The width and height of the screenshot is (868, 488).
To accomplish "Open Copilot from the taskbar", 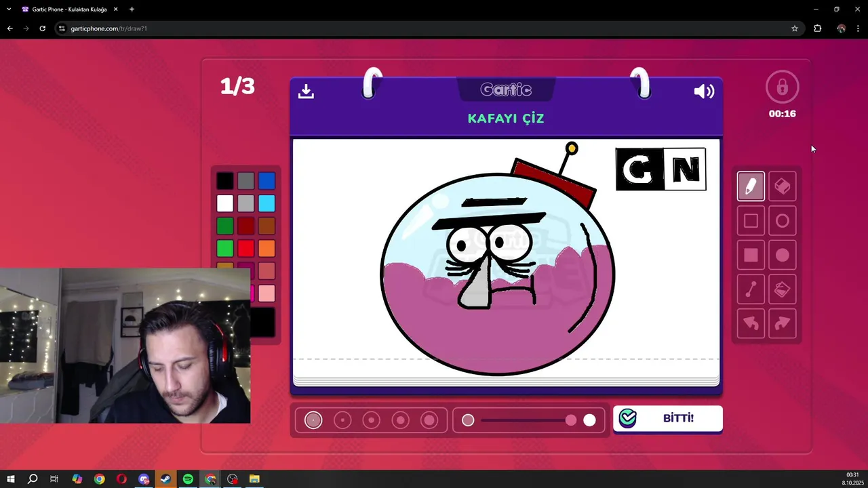I will (x=77, y=479).
